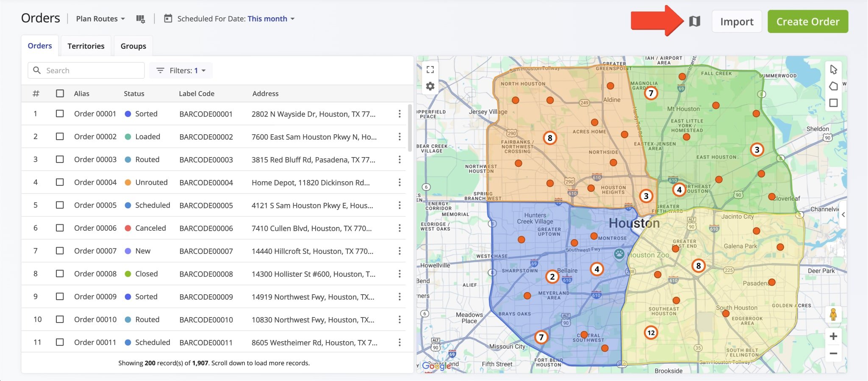Switch to the Territories tab

(x=86, y=46)
